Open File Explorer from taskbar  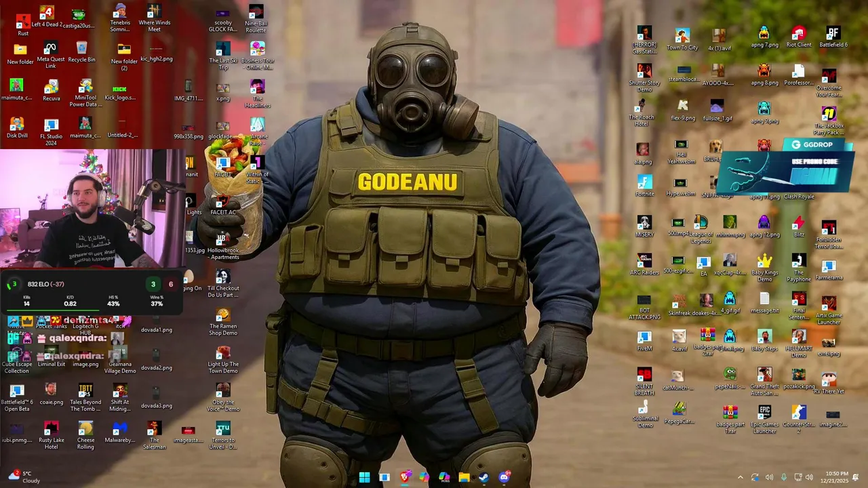[464, 477]
